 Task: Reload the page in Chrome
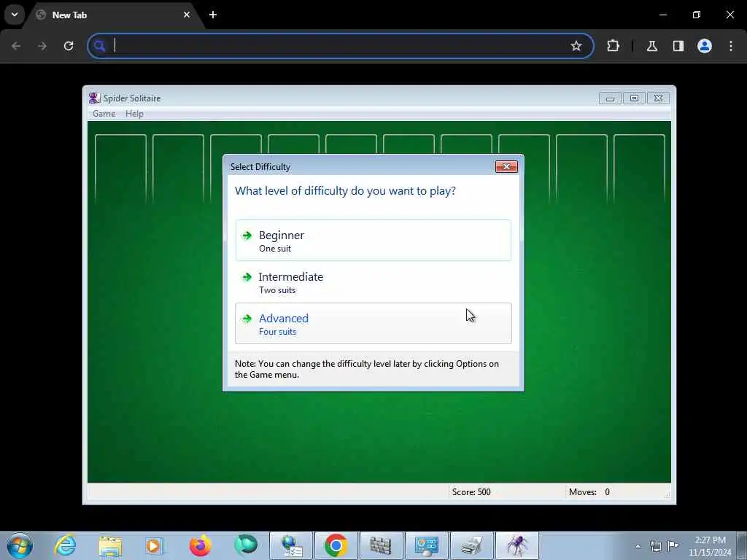click(69, 46)
